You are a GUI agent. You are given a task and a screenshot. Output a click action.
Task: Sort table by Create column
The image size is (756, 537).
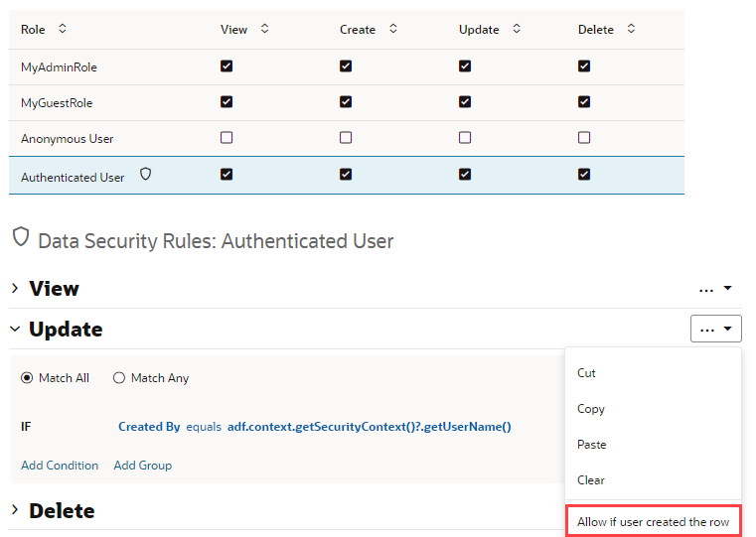pos(393,29)
